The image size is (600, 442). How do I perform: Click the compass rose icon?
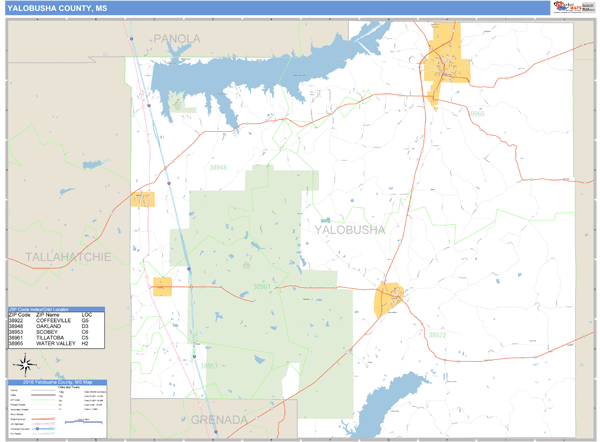(x=24, y=365)
